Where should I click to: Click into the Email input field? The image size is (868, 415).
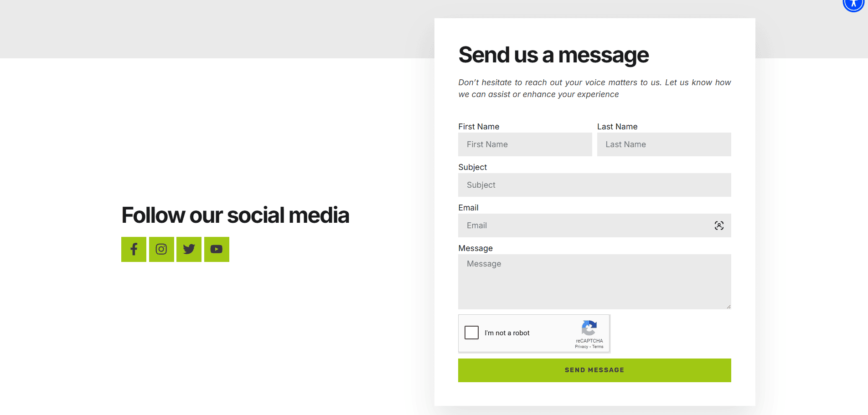click(x=594, y=225)
